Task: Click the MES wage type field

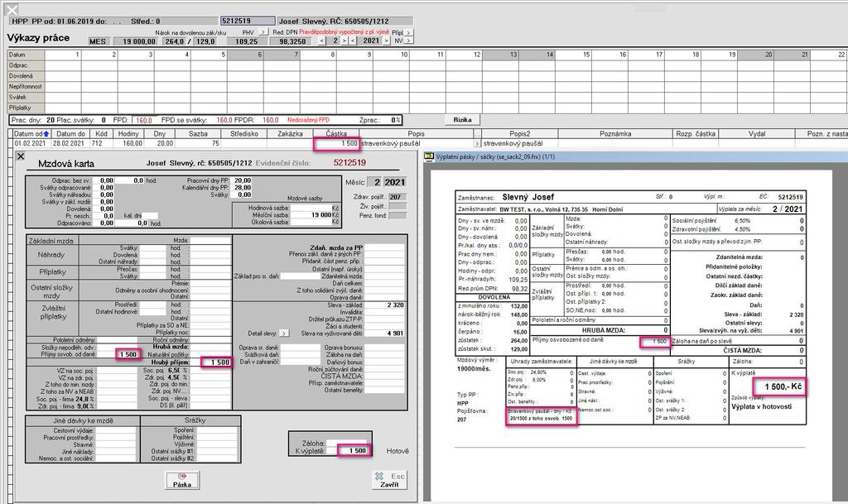Action: [98, 41]
